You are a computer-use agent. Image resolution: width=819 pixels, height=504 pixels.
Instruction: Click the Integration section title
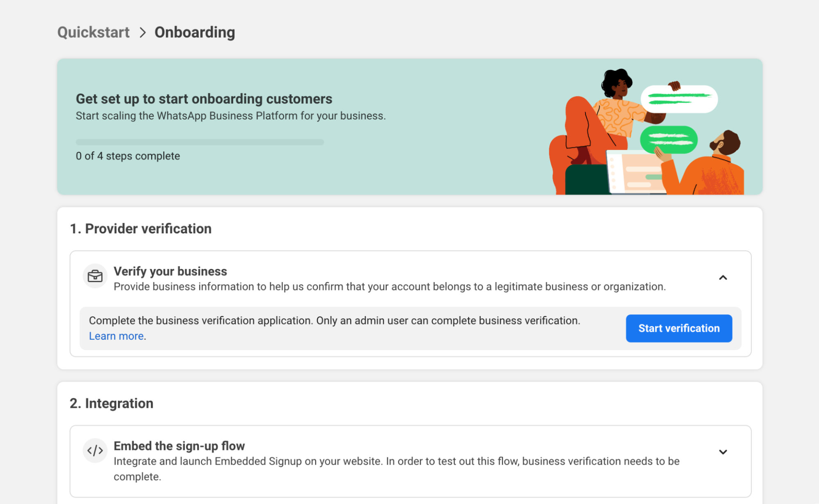[111, 403]
